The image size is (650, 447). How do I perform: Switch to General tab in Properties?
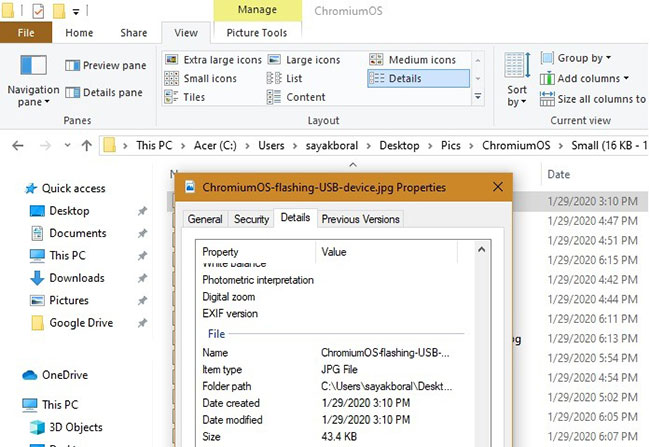click(x=205, y=219)
